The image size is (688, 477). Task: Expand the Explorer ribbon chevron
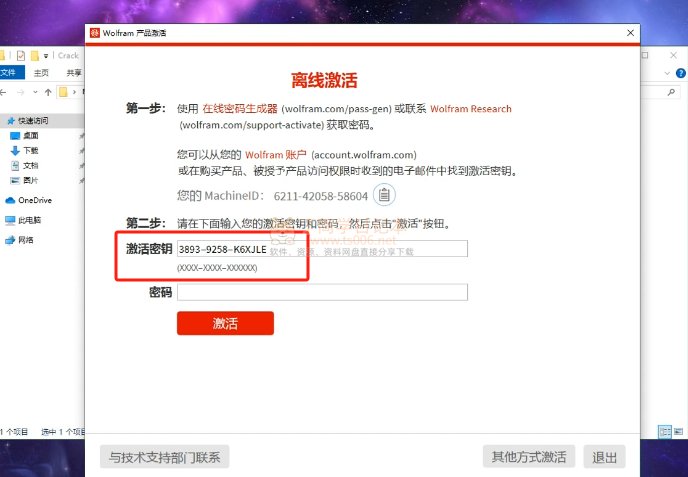pyautogui.click(x=667, y=73)
